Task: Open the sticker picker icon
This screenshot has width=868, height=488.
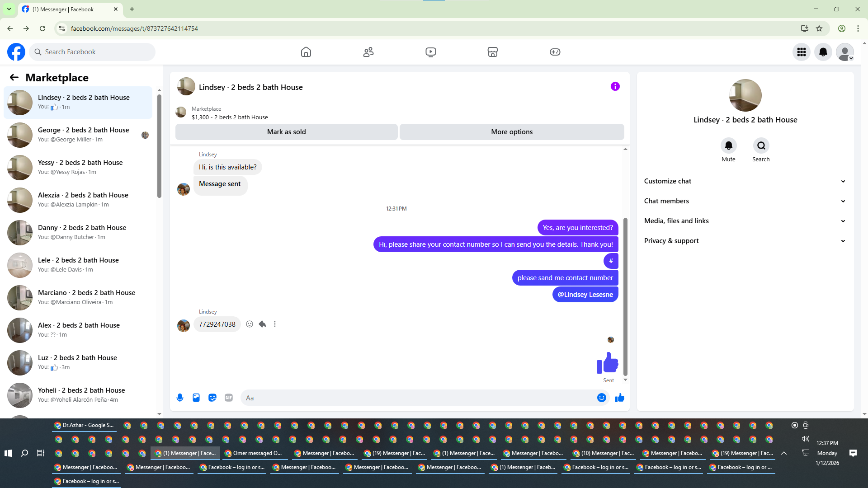Action: pyautogui.click(x=212, y=398)
